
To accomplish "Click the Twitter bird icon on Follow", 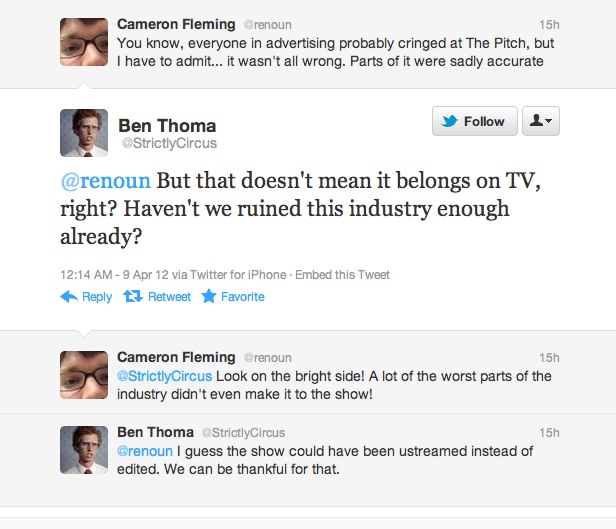I will [x=449, y=121].
